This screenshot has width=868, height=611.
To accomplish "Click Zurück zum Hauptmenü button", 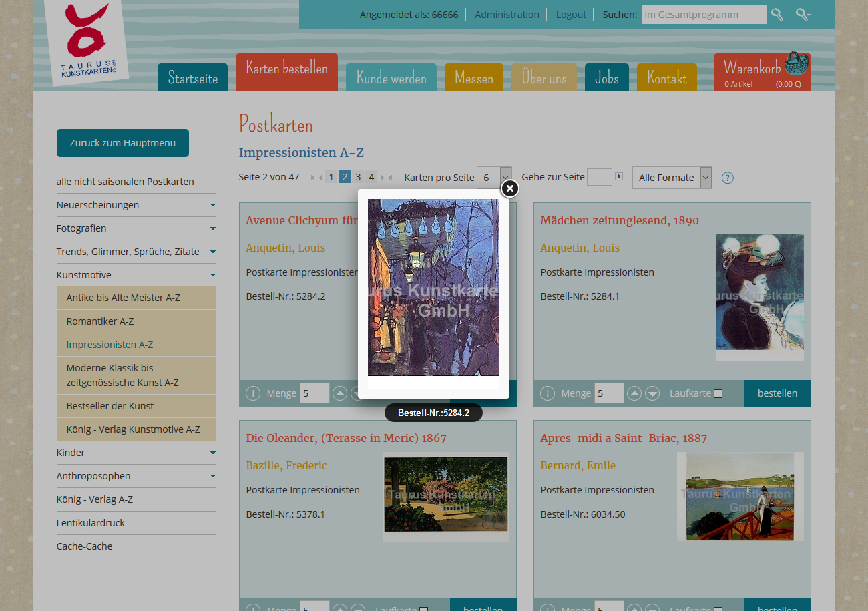I will pos(123,143).
